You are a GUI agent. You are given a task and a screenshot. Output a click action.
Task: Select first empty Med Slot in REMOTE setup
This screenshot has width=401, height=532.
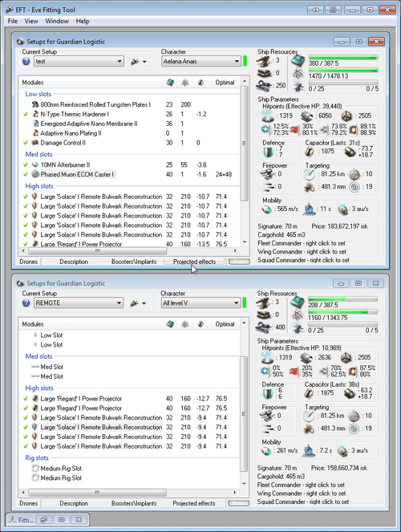[x=47, y=367]
